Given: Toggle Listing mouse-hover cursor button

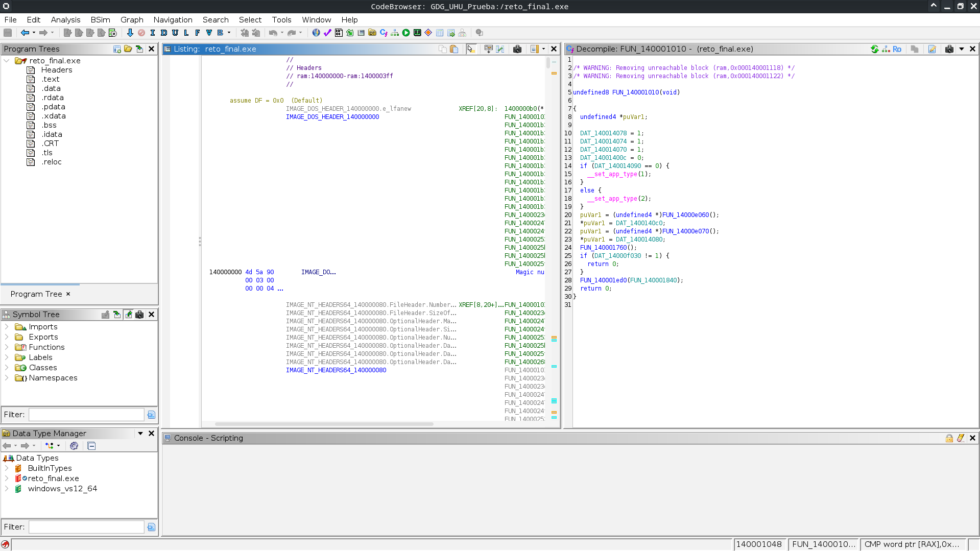Looking at the screenshot, I should pyautogui.click(x=471, y=49).
